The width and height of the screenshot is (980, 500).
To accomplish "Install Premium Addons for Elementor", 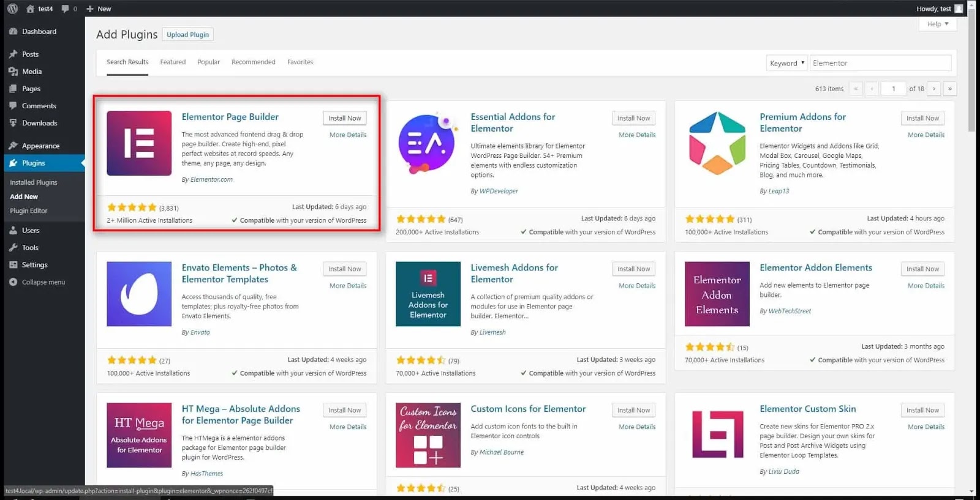I will click(x=923, y=118).
